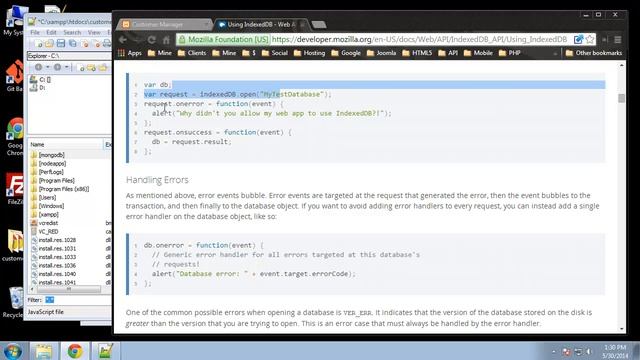Open the FileZilla desktop shortcut
Screen dimensions: 640x360
click(x=14, y=189)
